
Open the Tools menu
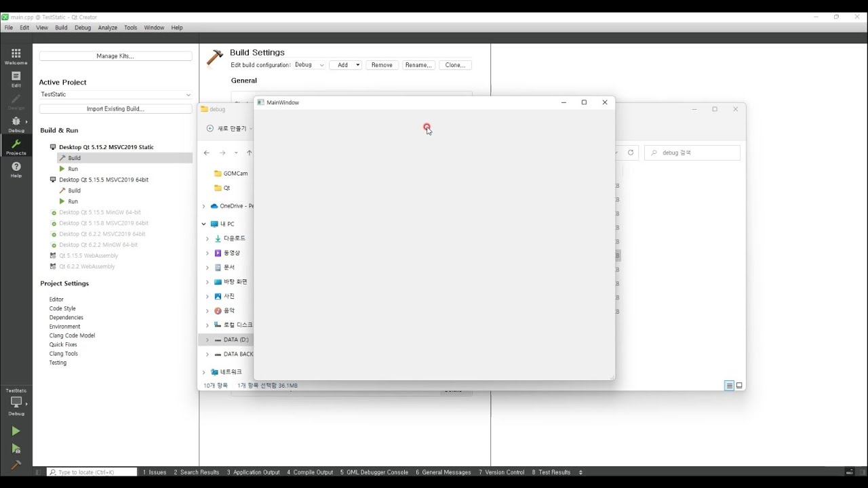coord(131,28)
